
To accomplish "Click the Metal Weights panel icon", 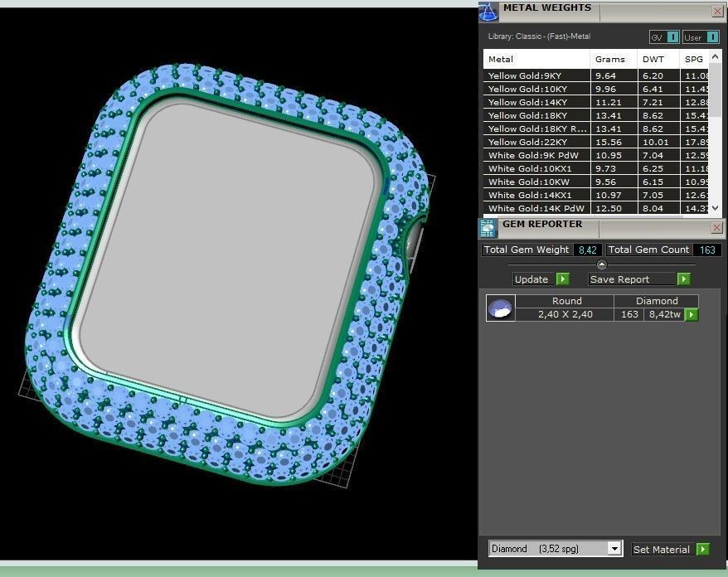I will tap(488, 12).
